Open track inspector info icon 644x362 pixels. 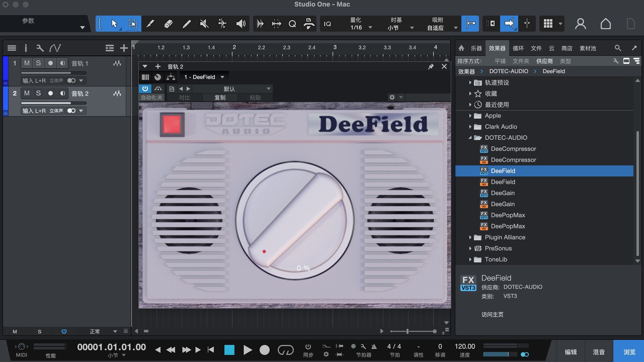25,48
